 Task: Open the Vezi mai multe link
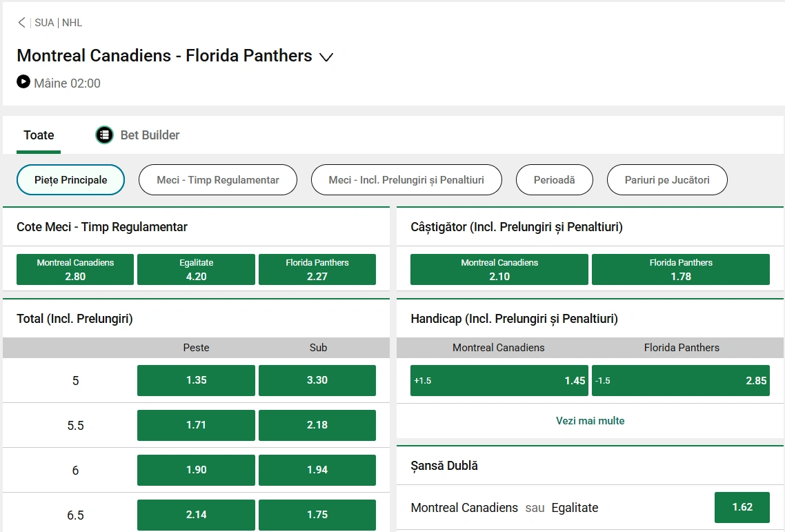pos(590,420)
